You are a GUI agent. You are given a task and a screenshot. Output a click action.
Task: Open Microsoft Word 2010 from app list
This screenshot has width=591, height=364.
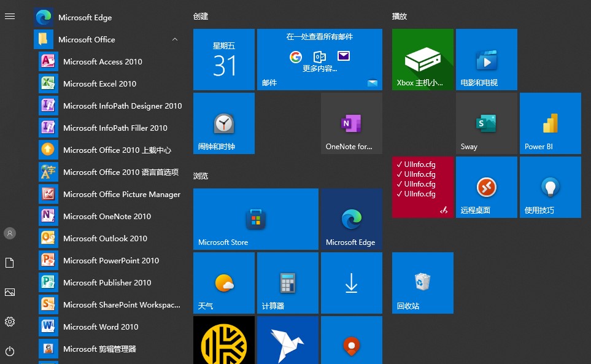click(101, 327)
